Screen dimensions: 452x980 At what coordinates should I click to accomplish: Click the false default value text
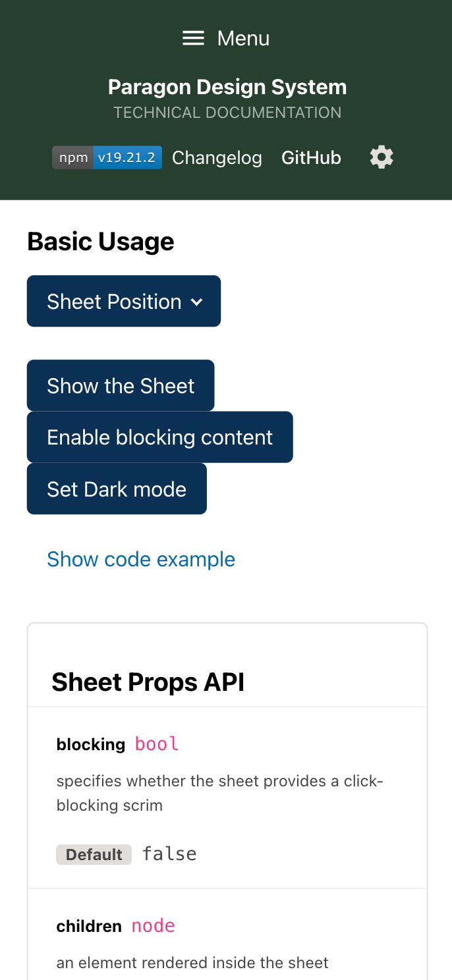pyautogui.click(x=169, y=853)
